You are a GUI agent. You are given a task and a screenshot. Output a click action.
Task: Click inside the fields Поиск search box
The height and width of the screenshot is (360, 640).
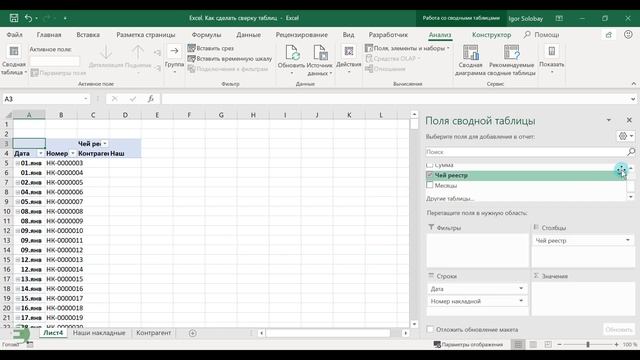coord(526,152)
